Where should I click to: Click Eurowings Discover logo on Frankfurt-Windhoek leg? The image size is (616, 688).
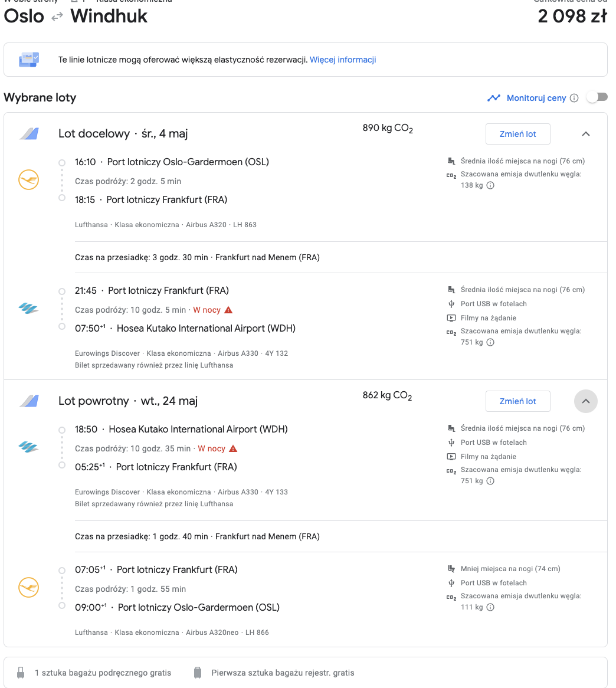pos(28,309)
